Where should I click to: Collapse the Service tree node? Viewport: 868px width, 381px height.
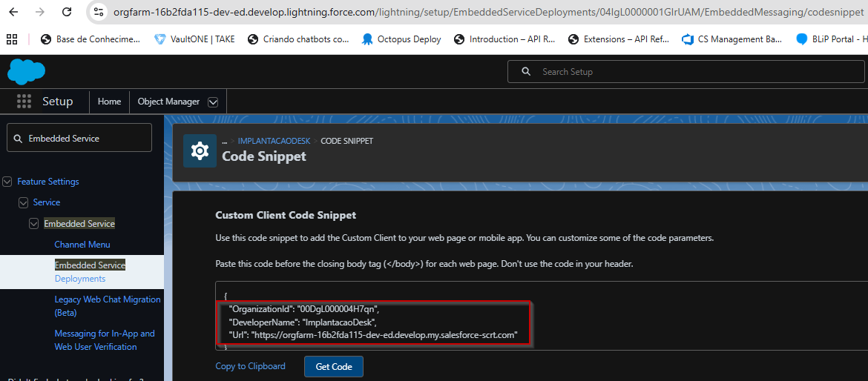[x=24, y=202]
